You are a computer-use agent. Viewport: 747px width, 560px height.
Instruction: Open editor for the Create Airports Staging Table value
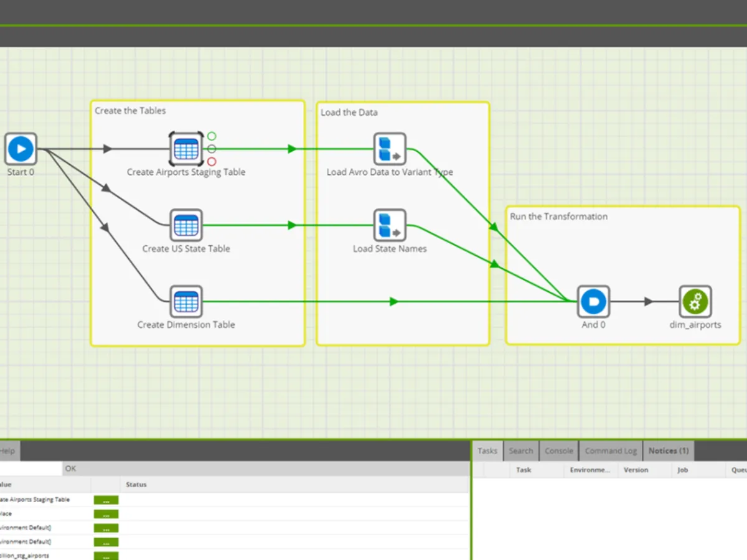(x=106, y=500)
